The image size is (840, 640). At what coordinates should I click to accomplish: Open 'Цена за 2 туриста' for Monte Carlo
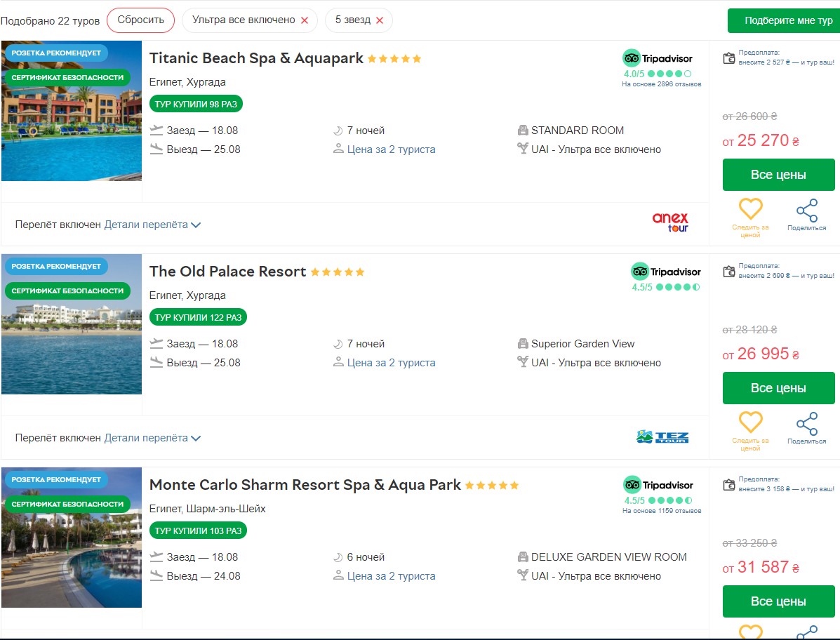point(391,576)
